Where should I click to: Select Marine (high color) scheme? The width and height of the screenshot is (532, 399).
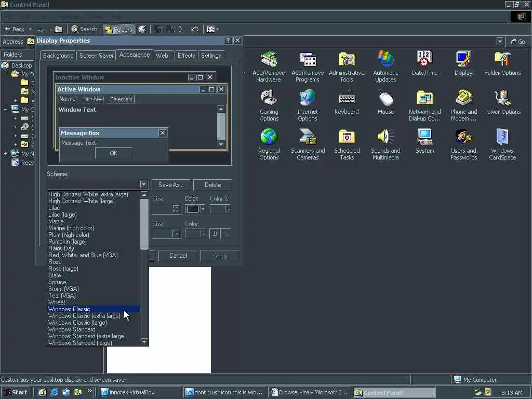tap(94, 229)
